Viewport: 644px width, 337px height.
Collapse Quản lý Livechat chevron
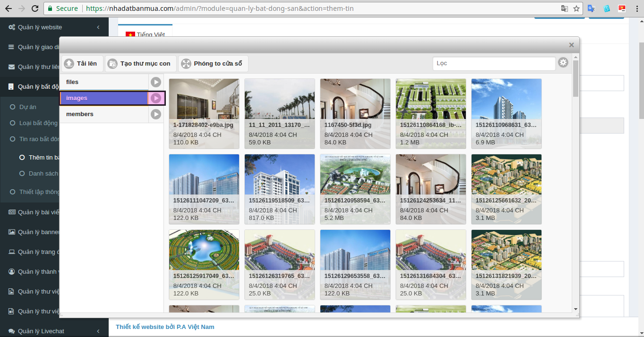98,331
